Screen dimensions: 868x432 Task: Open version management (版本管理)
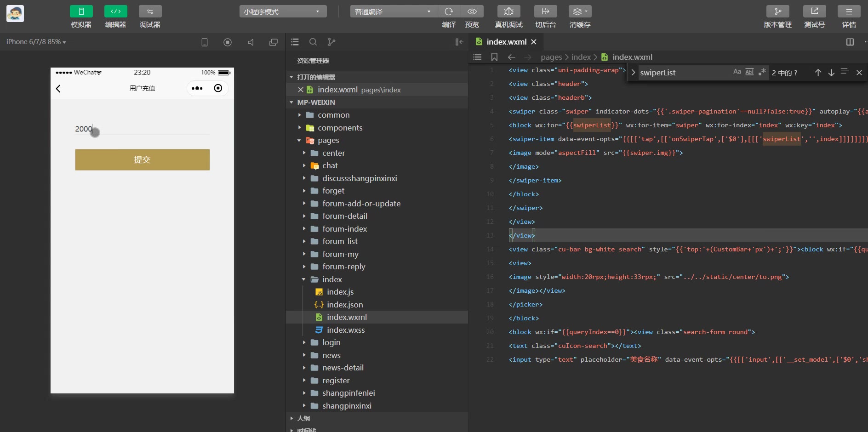[x=777, y=11]
